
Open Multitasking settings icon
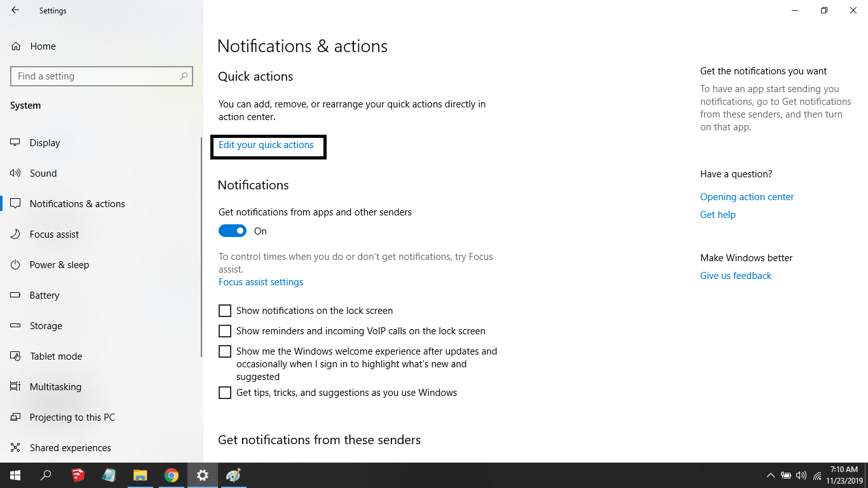(x=16, y=387)
